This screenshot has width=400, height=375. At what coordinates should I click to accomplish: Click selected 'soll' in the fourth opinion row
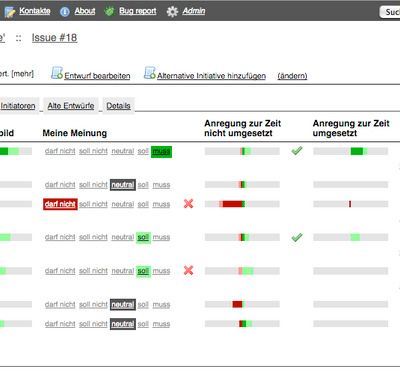pyautogui.click(x=143, y=237)
